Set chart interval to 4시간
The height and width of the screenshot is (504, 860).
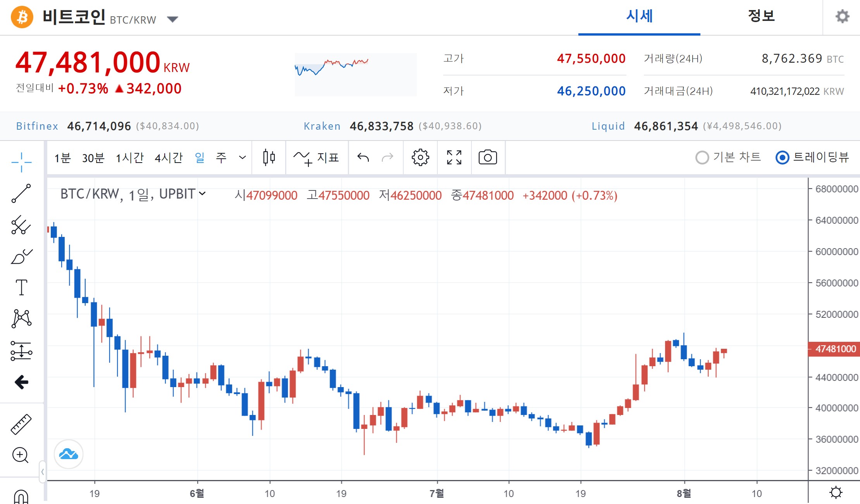[169, 158]
